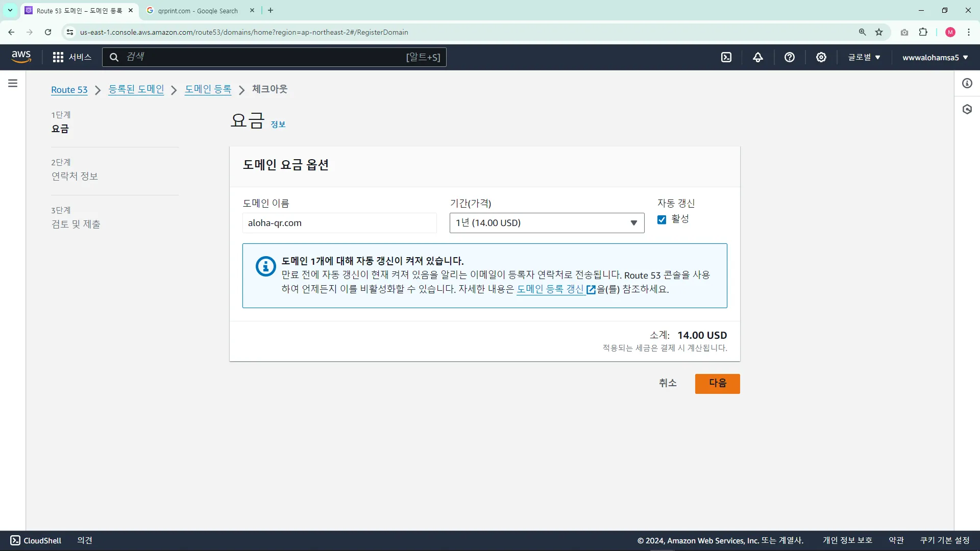Go to 등록된 도메인 breadcrumb
The width and height of the screenshot is (980, 551).
136,89
